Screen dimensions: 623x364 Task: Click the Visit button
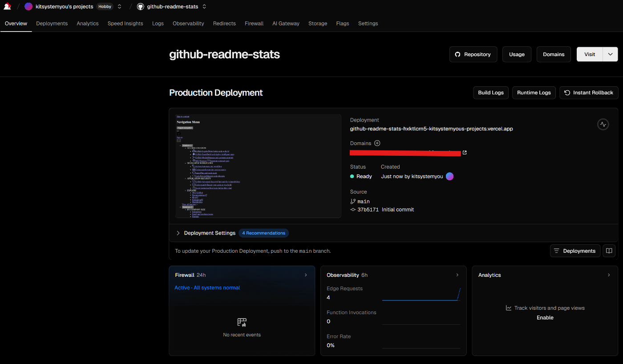[590, 54]
